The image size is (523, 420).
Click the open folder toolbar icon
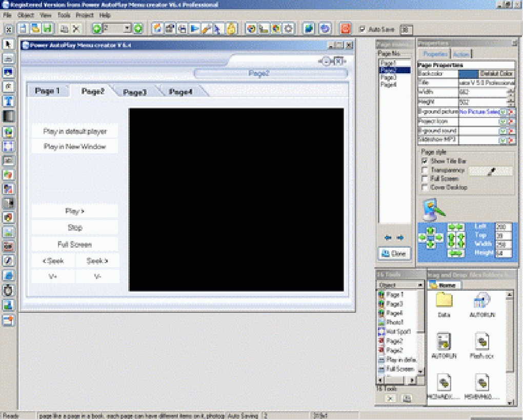[x=35, y=29]
